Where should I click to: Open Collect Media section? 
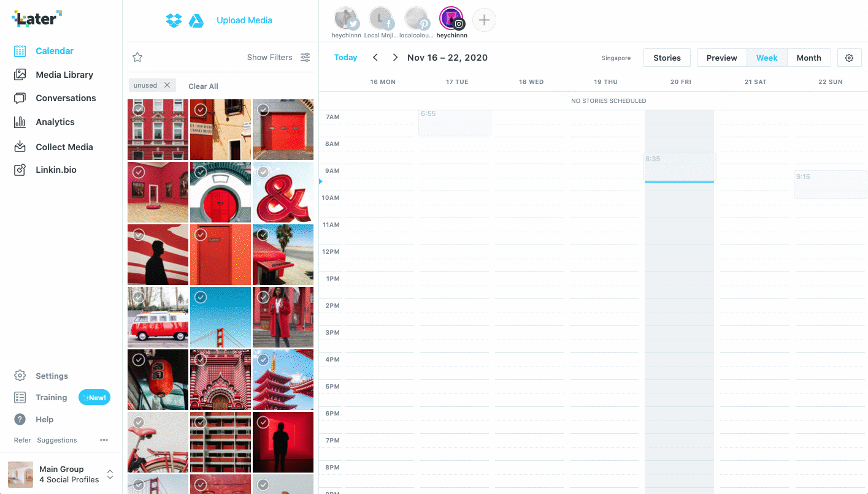click(64, 147)
